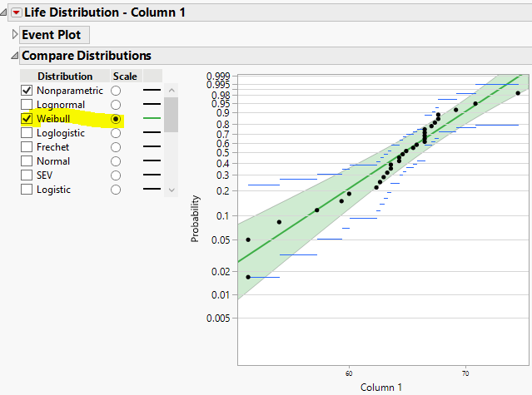Click the 70 tick label on x-axis
Screen dimensions: 532x395
click(x=465, y=373)
